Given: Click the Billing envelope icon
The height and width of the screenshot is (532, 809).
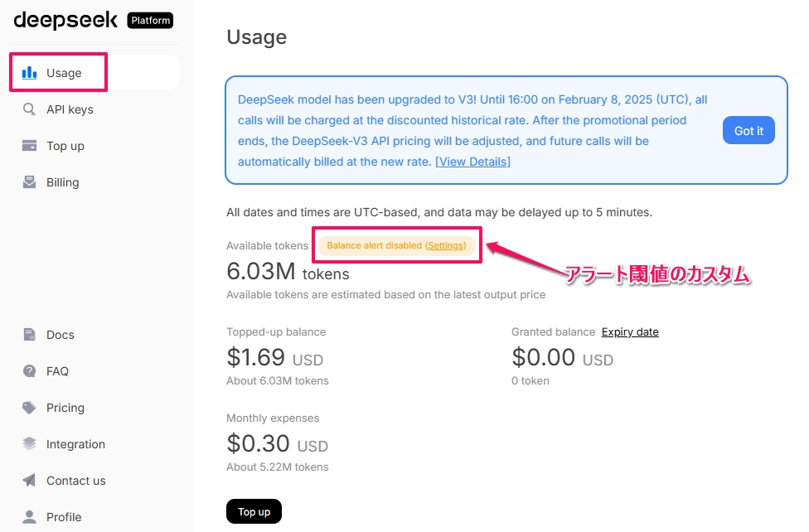Looking at the screenshot, I should [29, 182].
